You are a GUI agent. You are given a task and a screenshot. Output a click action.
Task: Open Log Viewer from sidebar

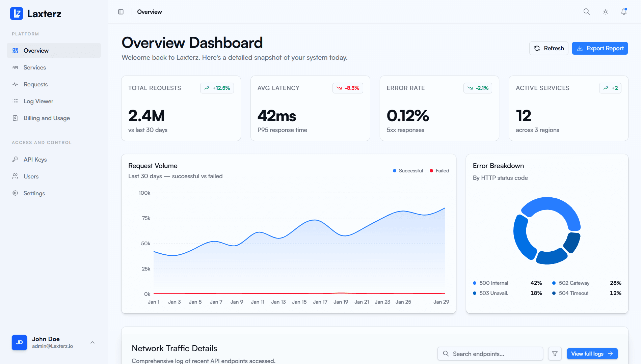click(x=38, y=101)
